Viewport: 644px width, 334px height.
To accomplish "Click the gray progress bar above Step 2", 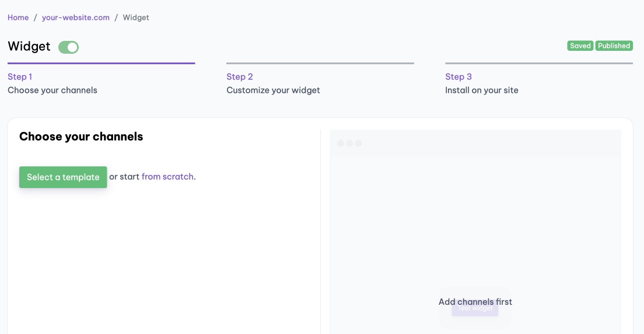I will click(x=320, y=63).
